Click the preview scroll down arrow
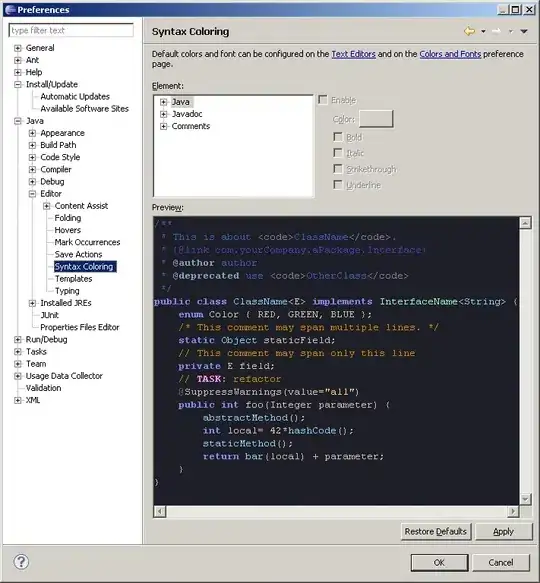The image size is (540, 583). (x=525, y=499)
